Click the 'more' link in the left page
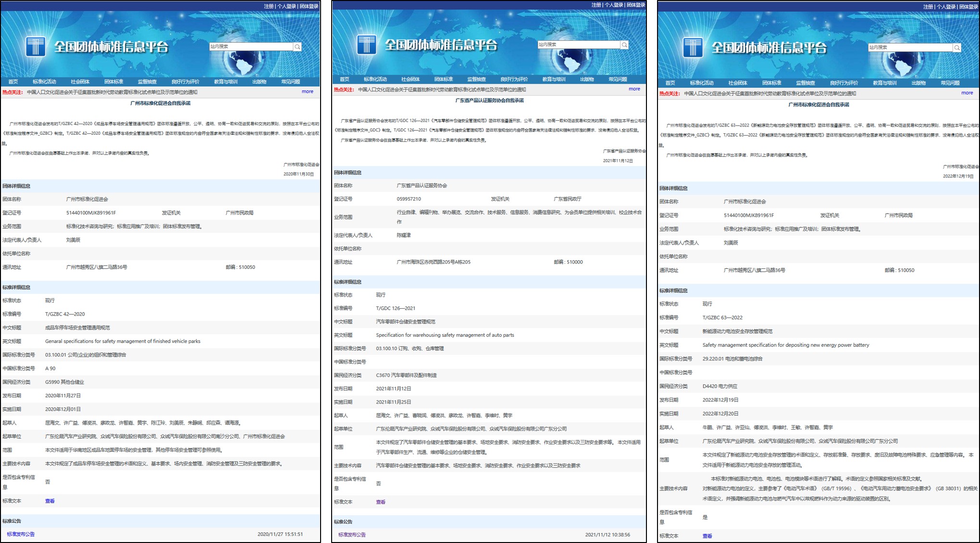980x543 pixels. [x=308, y=91]
